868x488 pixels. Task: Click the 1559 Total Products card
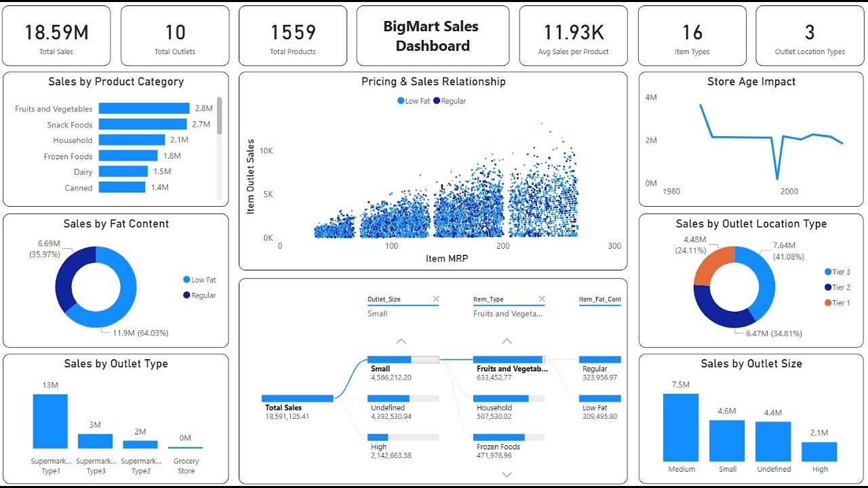coord(293,36)
